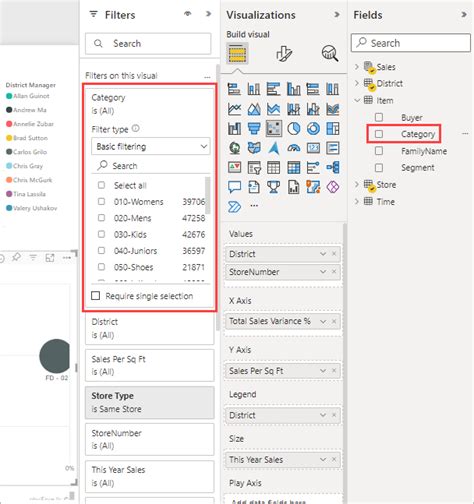Check the 030-Kids category filter

[x=101, y=234]
